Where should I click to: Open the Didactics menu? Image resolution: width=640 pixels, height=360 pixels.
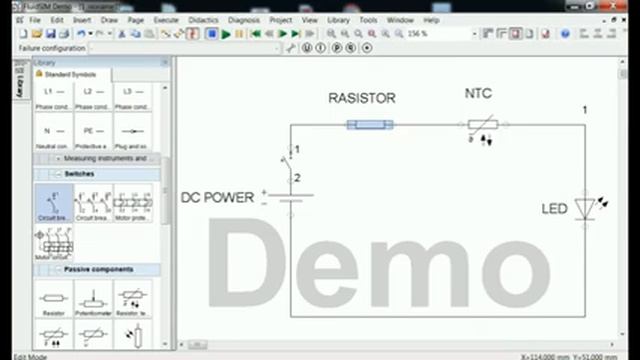(203, 20)
